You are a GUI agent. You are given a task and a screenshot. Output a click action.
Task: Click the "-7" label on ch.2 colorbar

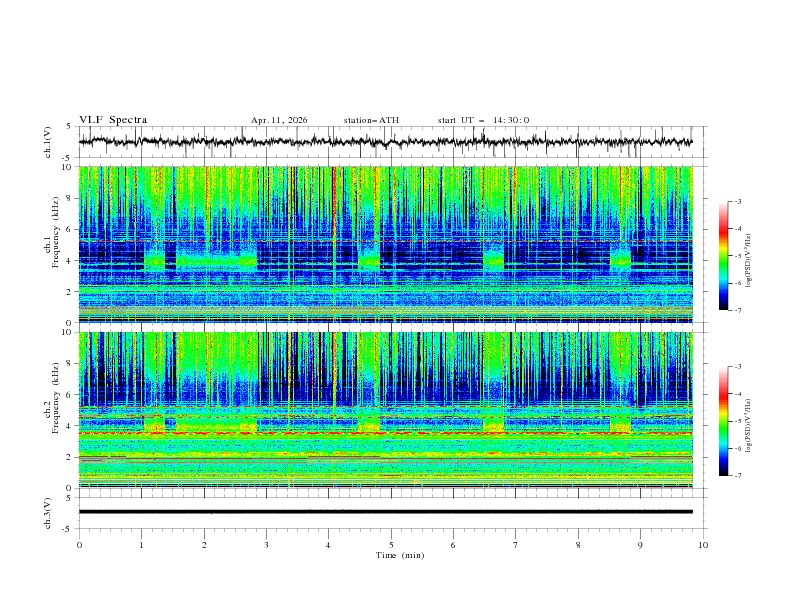(x=738, y=475)
